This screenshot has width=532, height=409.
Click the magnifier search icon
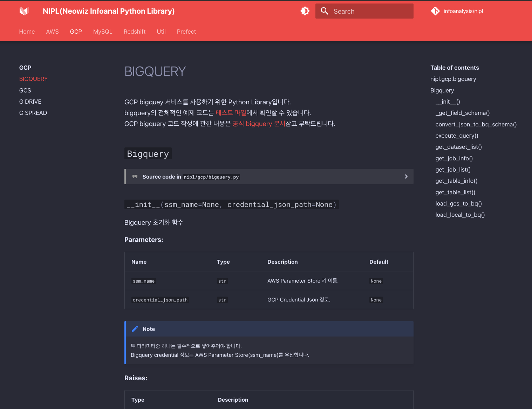coord(325,11)
